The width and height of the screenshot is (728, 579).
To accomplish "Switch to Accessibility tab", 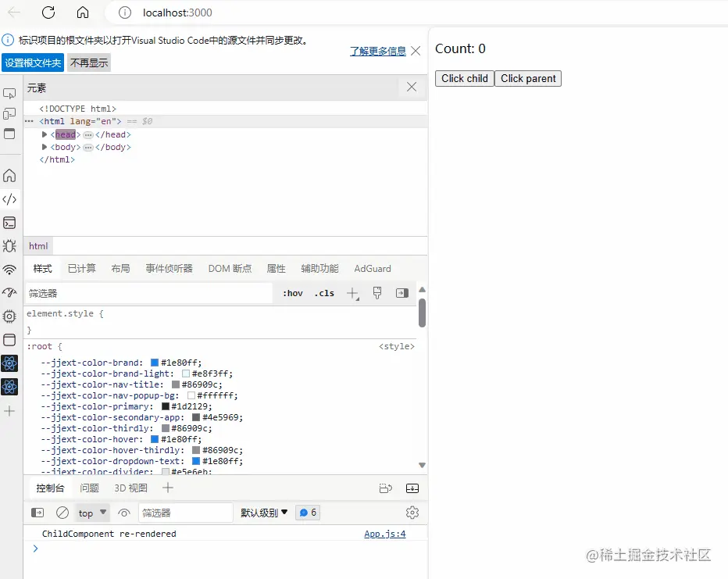I will coord(319,268).
